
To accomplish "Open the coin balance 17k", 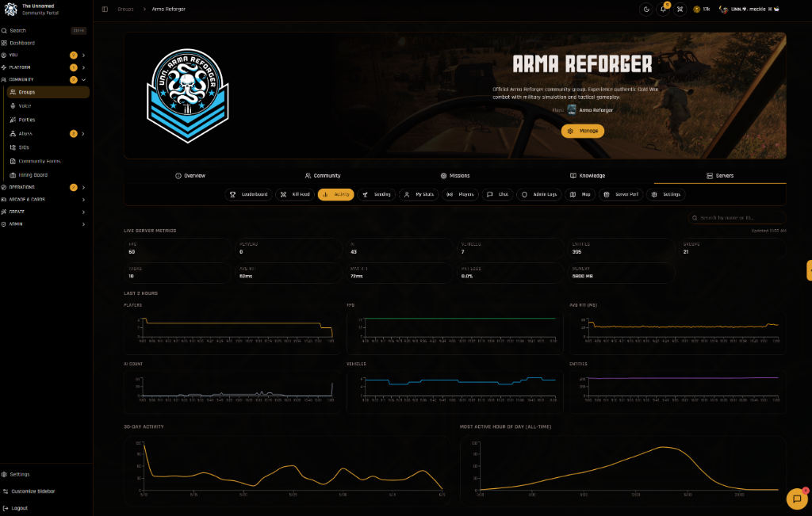I will pyautogui.click(x=702, y=10).
